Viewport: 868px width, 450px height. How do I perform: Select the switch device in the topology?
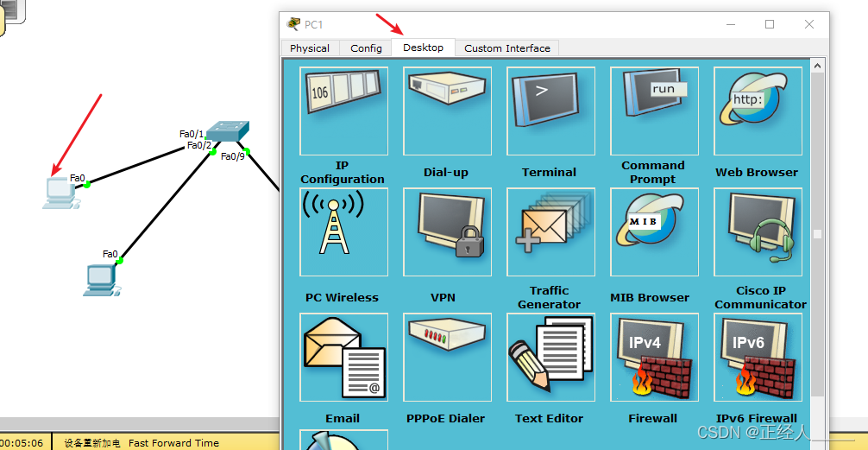coord(228,130)
